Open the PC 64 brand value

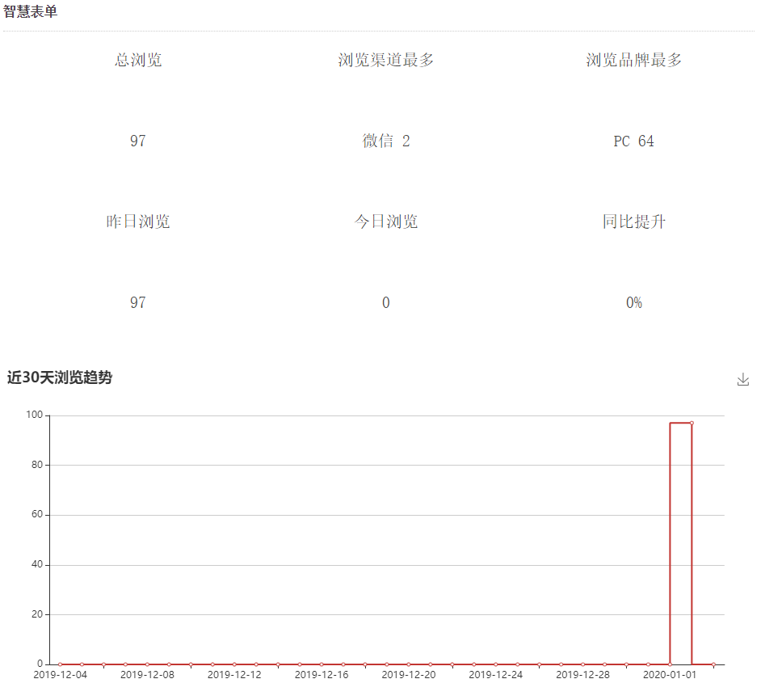pyautogui.click(x=633, y=141)
